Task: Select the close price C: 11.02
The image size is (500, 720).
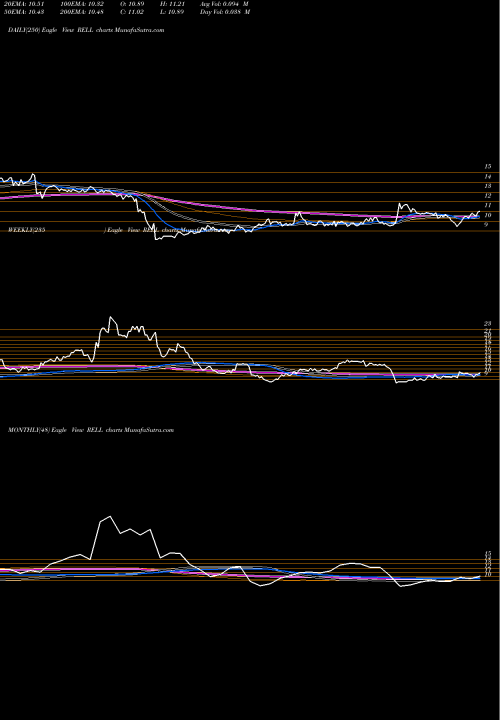Action: (x=133, y=12)
